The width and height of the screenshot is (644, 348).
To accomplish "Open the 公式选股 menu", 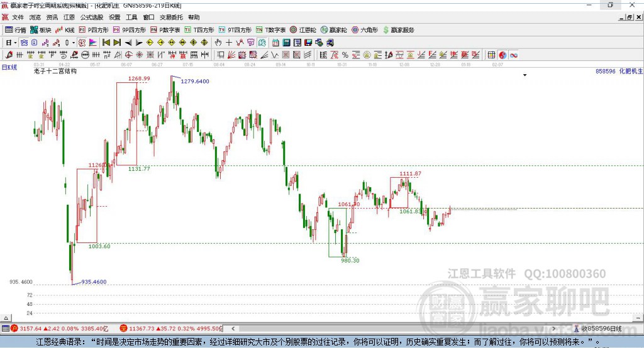I will tap(92, 17).
